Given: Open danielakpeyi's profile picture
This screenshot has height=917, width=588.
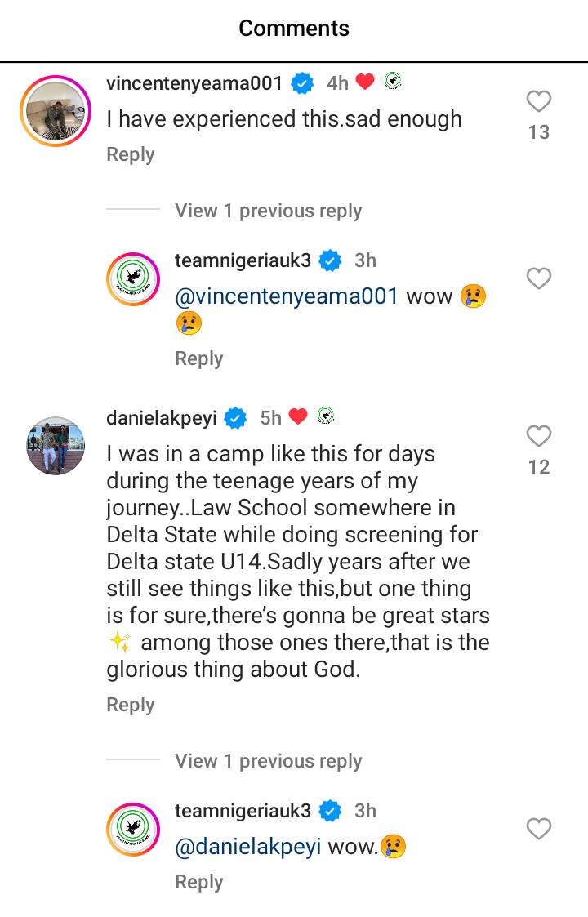Looking at the screenshot, I should tap(55, 446).
